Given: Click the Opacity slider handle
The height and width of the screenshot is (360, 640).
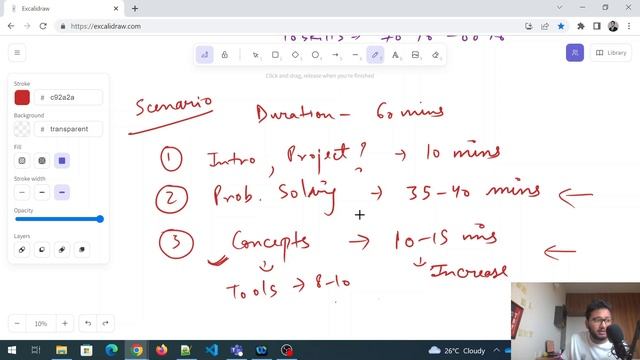Looking at the screenshot, I should coord(100,219).
